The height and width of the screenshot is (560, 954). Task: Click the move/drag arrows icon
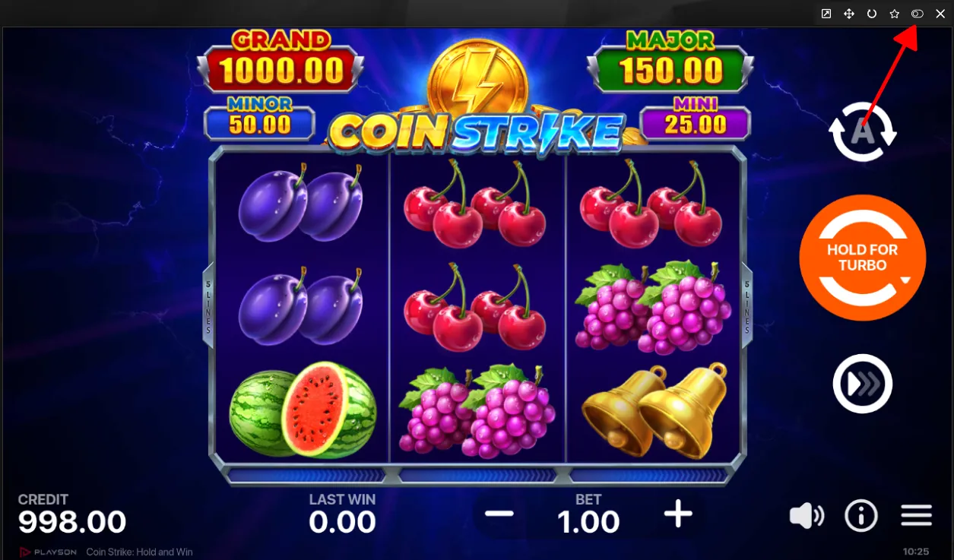coord(849,14)
